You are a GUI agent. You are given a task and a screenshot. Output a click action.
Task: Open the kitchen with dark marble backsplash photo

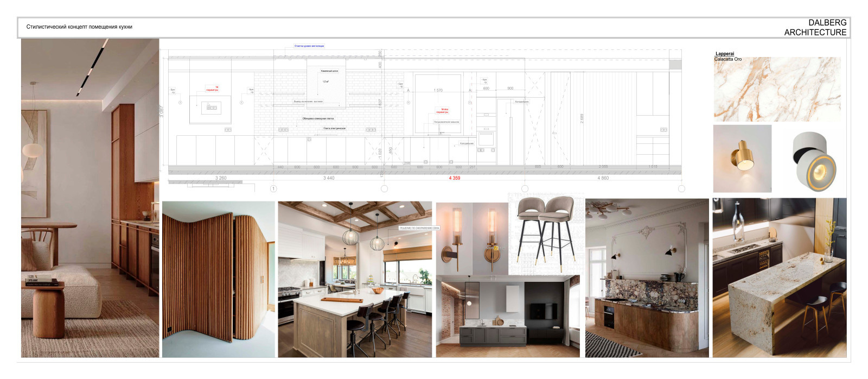pos(647,277)
